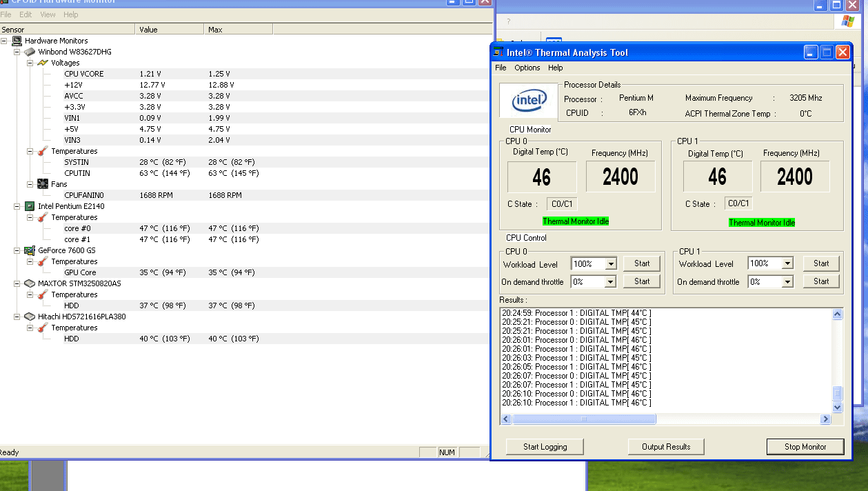868x491 pixels.
Task: Open View menu in Hardware Monitor
Action: (48, 14)
